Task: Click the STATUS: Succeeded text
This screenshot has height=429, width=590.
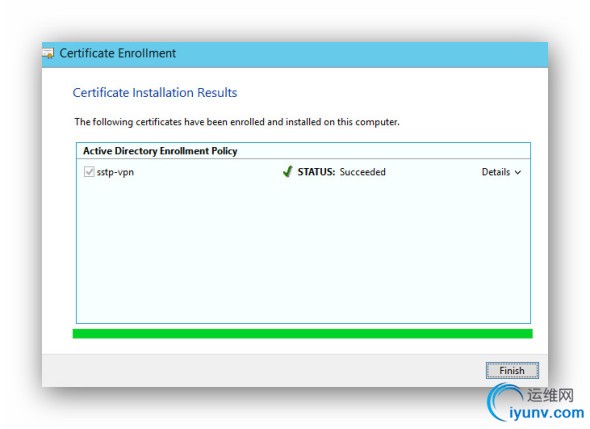Action: coord(342,172)
